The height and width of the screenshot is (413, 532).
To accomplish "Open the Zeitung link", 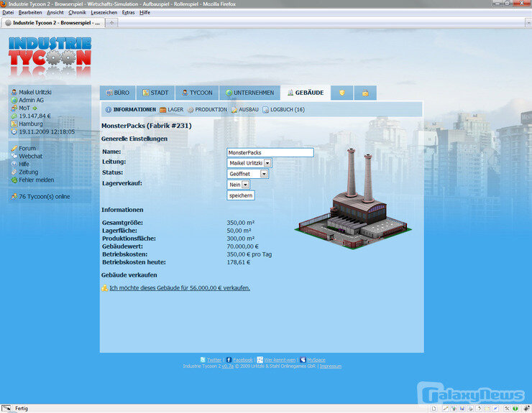I will coord(29,172).
